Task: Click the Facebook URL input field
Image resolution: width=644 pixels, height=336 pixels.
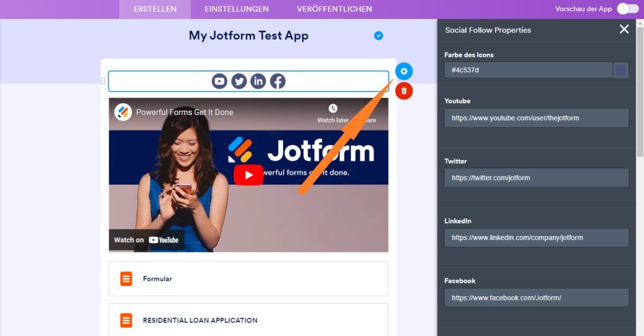Action: (x=537, y=298)
